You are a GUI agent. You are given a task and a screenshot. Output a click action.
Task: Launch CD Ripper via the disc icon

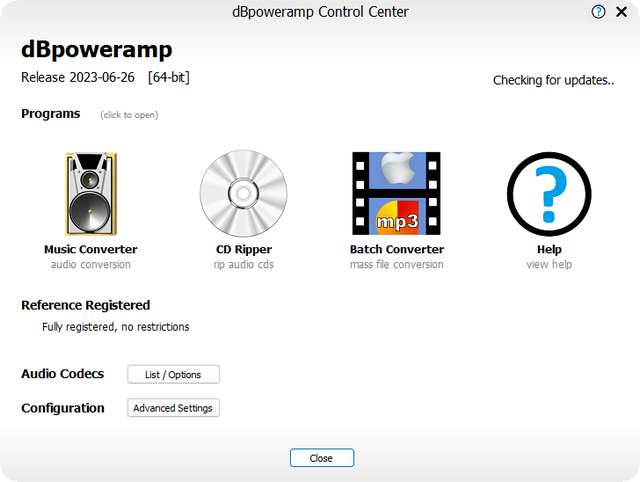tap(243, 194)
